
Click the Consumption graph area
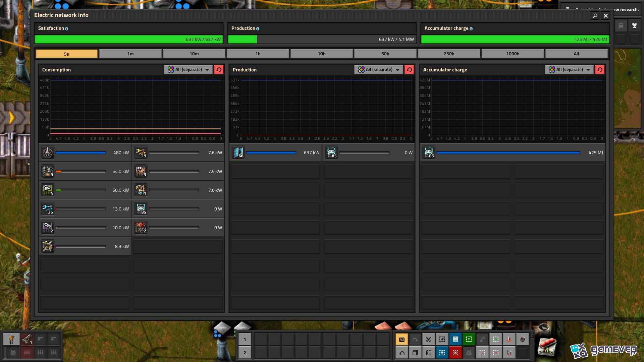click(131, 109)
